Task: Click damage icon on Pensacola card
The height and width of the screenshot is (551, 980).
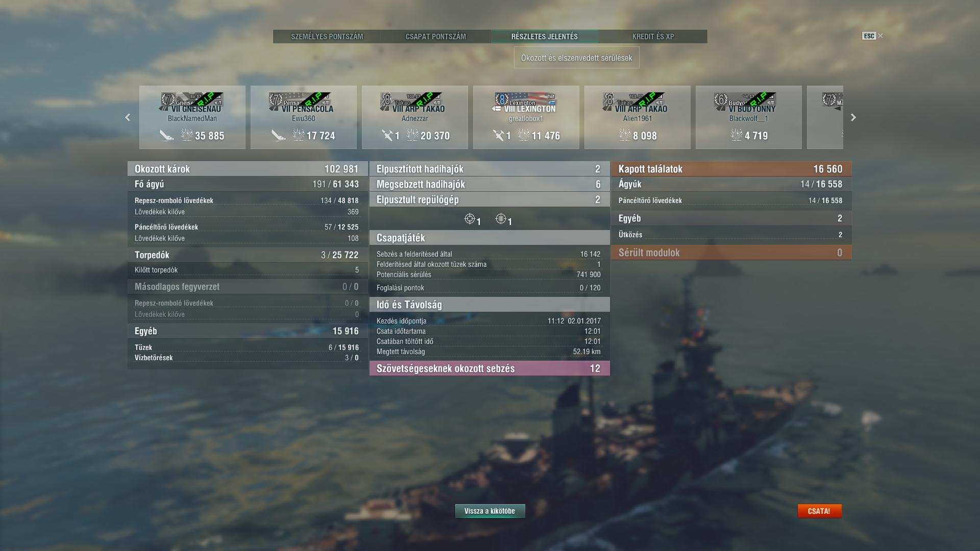Action: click(298, 135)
